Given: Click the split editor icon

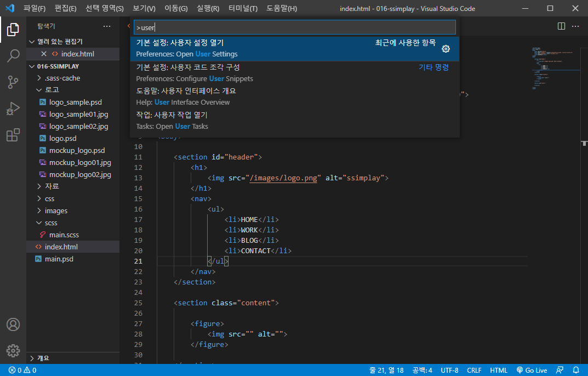Looking at the screenshot, I should [561, 26].
